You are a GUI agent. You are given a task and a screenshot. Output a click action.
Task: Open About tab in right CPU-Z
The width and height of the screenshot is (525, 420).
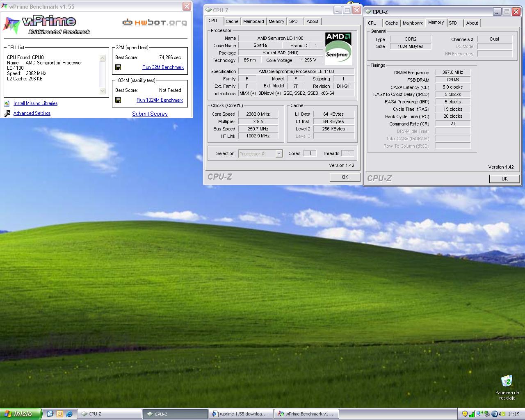(472, 23)
